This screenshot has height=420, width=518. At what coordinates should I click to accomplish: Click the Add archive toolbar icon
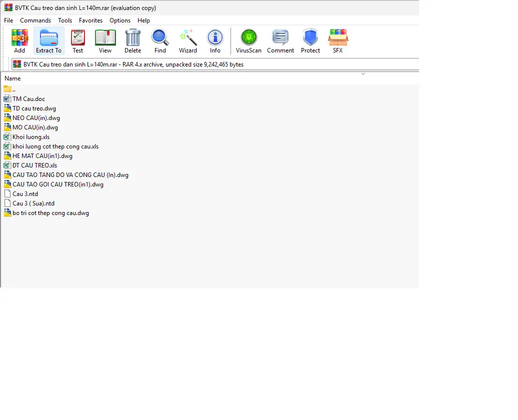pyautogui.click(x=19, y=40)
